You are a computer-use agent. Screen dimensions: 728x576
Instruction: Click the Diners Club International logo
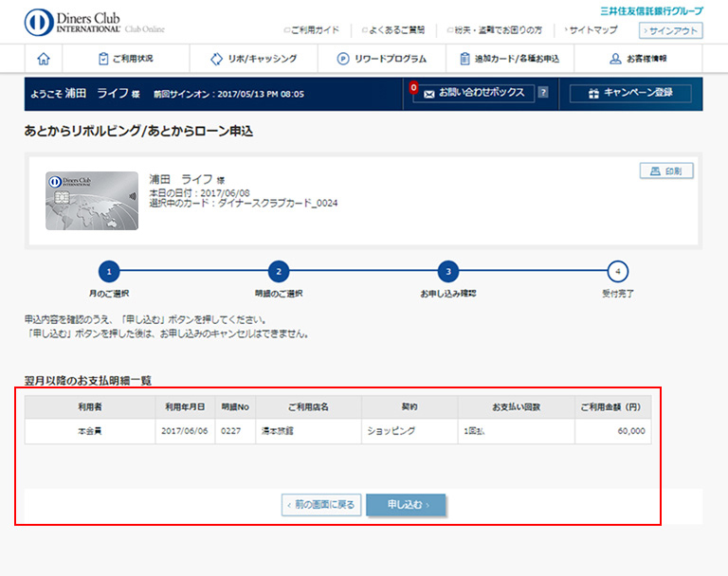coord(95,21)
